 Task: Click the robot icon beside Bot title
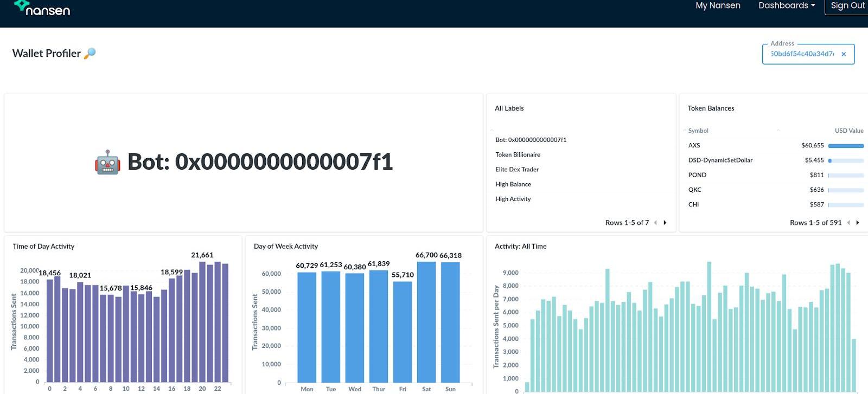click(107, 162)
